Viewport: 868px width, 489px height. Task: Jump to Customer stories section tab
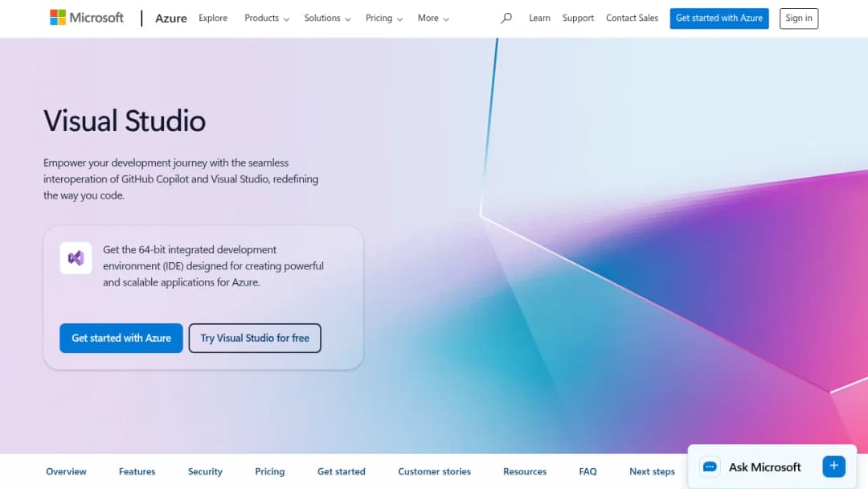(x=434, y=471)
